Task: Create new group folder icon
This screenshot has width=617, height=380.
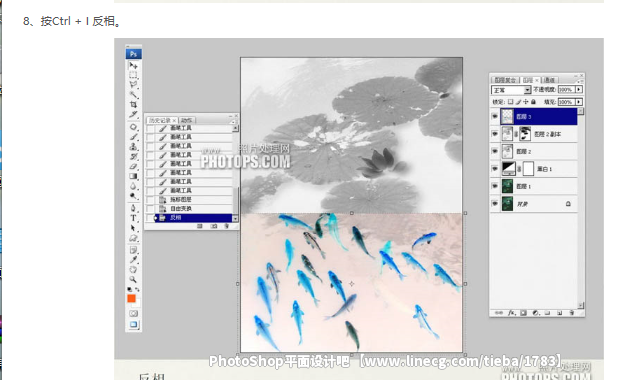Action: pyautogui.click(x=547, y=313)
